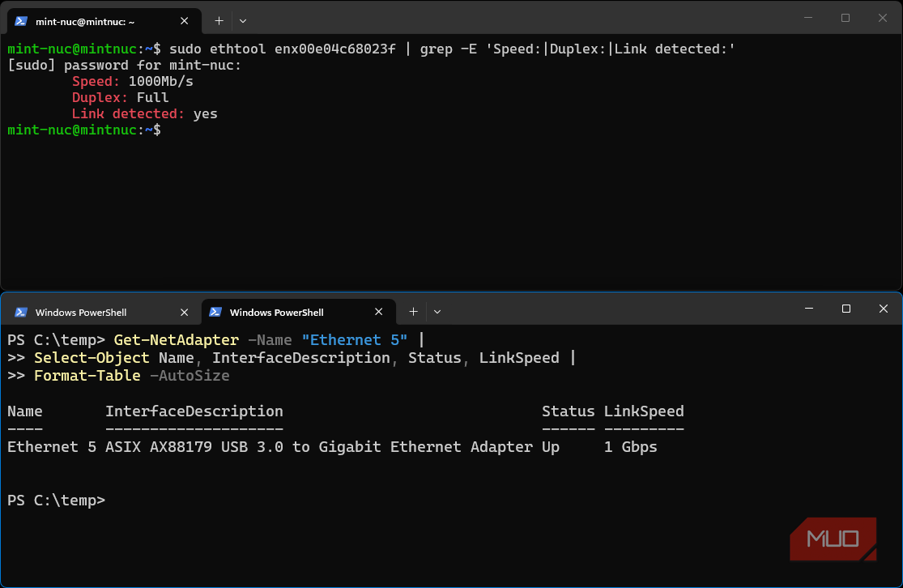Image resolution: width=903 pixels, height=588 pixels.
Task: Click the 'Duplex:' label
Action: pos(100,97)
